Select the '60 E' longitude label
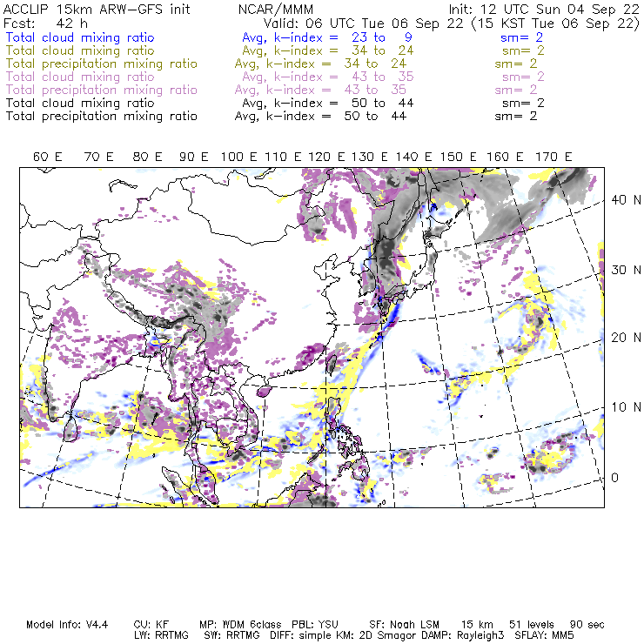Screen dimensions: 644x644 pyautogui.click(x=48, y=157)
